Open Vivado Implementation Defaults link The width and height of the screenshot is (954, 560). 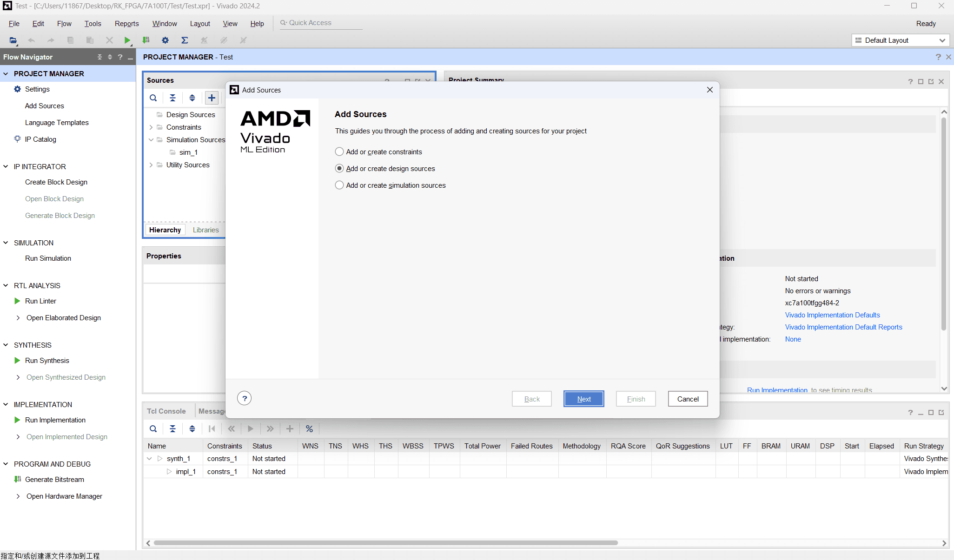pos(832,315)
